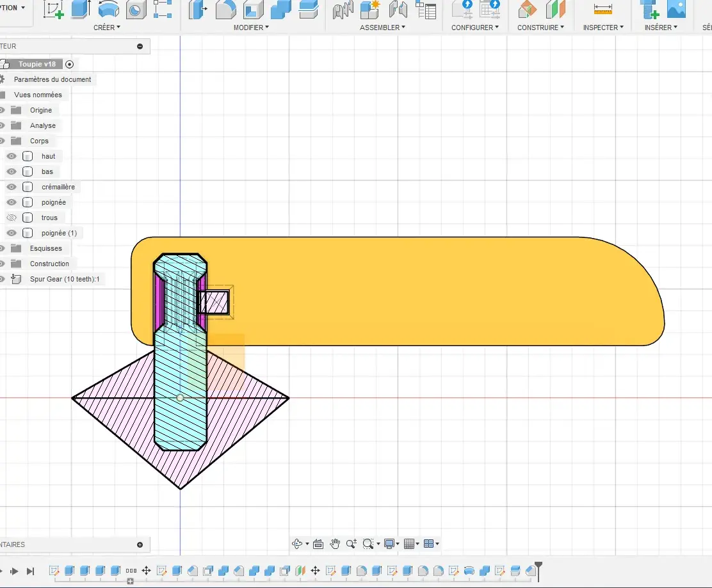The image size is (712, 588).
Task: Open the CRÉER dropdown menu
Action: click(x=107, y=28)
